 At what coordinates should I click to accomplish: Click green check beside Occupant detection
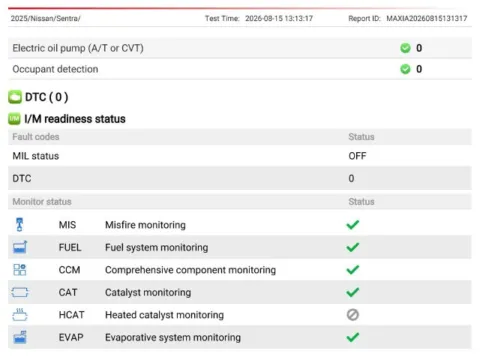click(x=405, y=69)
